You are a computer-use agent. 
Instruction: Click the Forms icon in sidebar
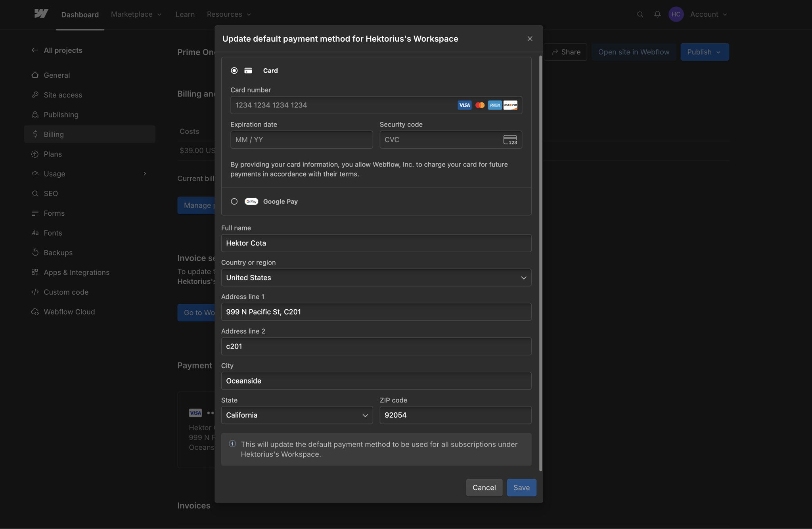[x=35, y=213]
